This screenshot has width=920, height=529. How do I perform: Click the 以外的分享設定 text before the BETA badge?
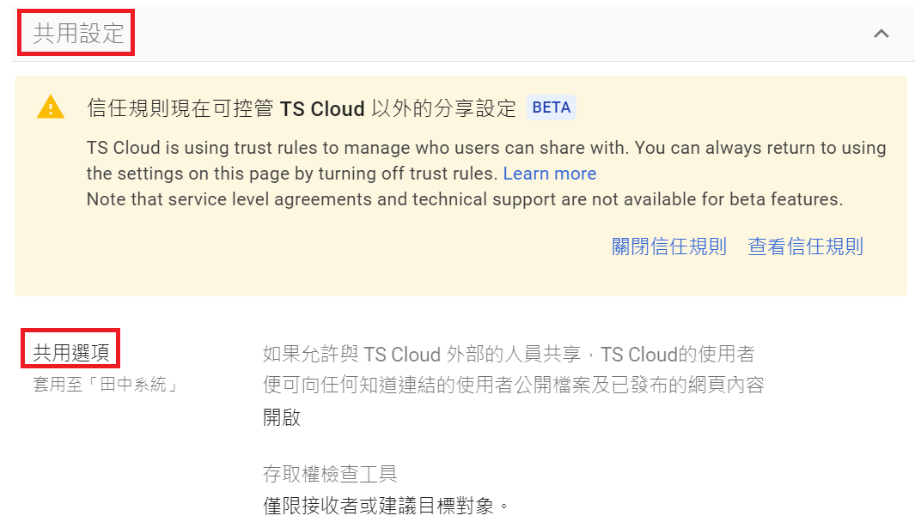tap(443, 109)
